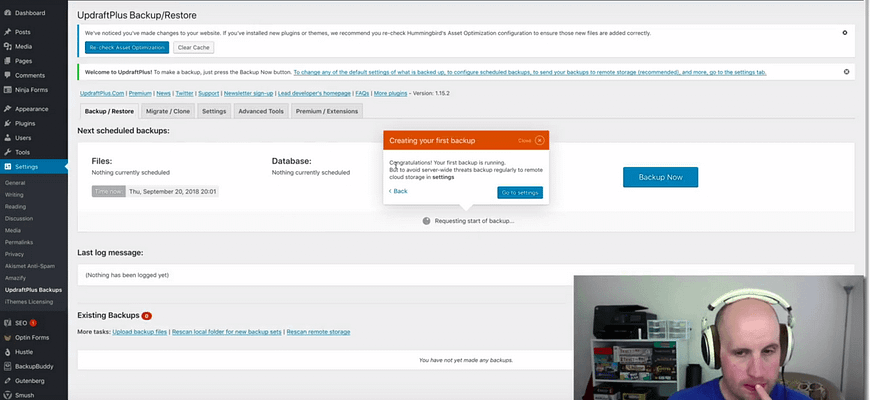Open iThemes Licensing submenu item

tap(29, 302)
